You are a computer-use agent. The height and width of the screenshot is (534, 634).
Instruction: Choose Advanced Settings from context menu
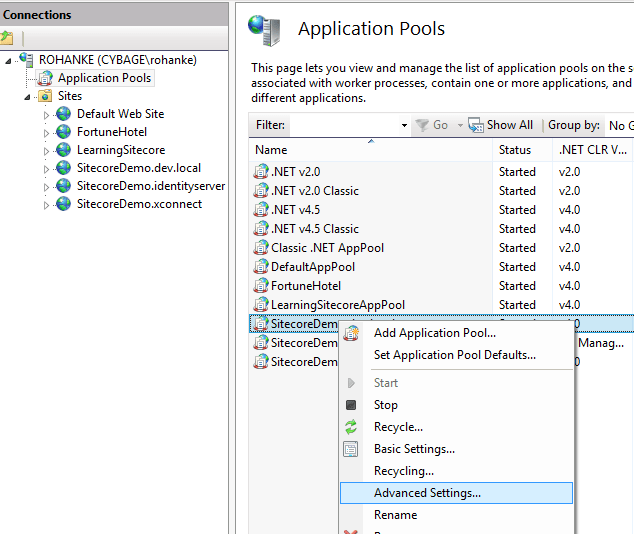[427, 493]
